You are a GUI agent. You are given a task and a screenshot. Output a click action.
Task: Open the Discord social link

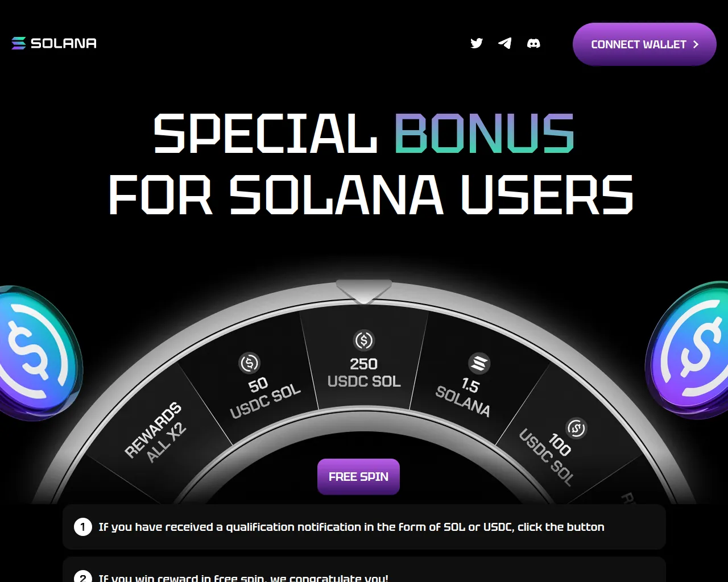pos(533,43)
